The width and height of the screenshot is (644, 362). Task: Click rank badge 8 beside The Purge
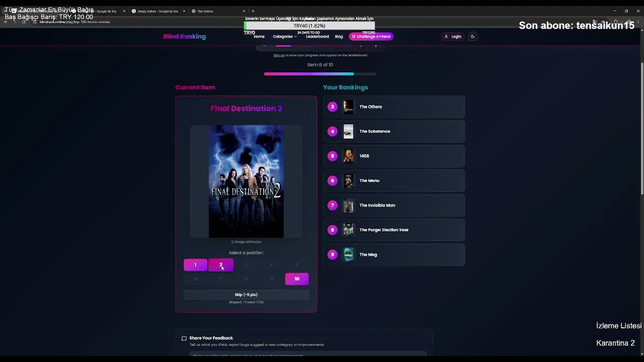pyautogui.click(x=332, y=230)
